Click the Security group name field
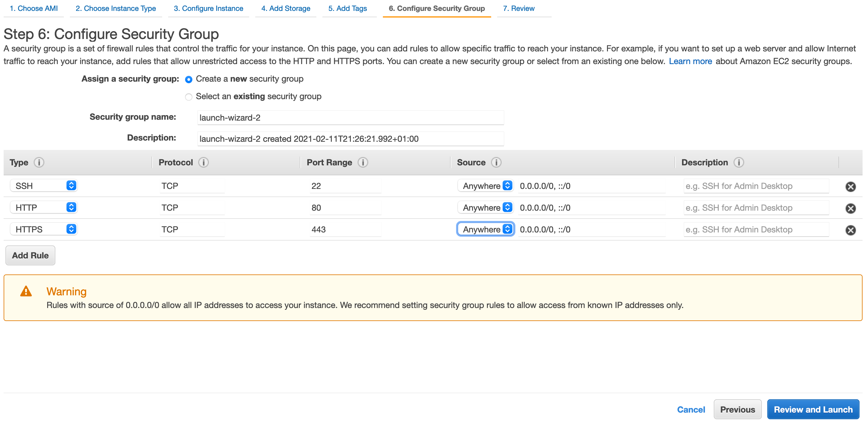This screenshot has width=868, height=428. [351, 118]
